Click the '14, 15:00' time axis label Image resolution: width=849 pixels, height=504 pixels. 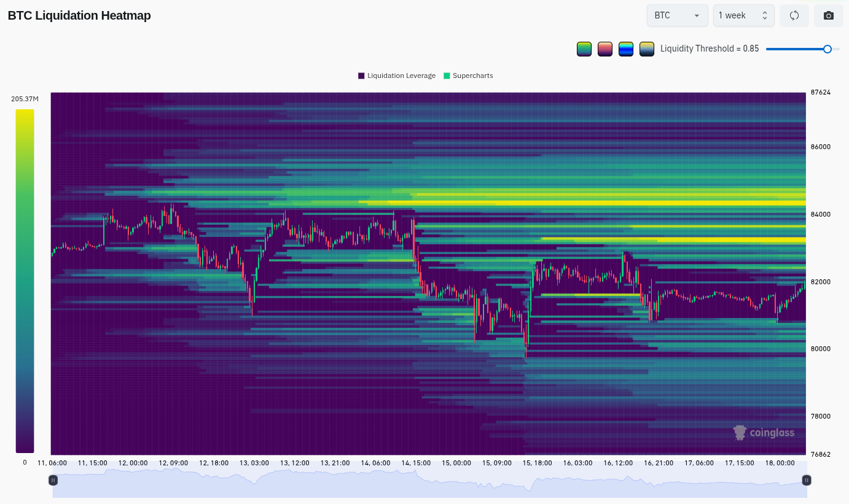click(416, 463)
